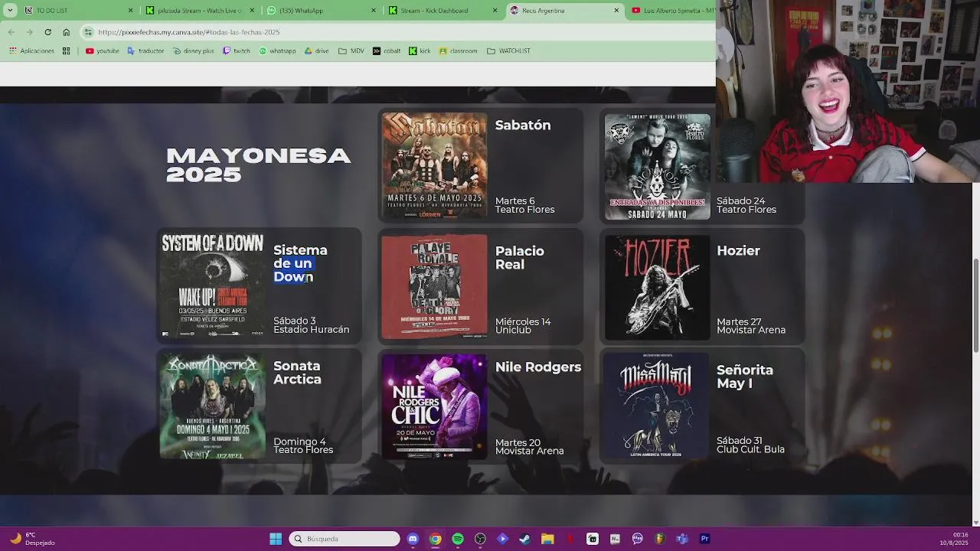Viewport: 980px width, 551px height.
Task: Click the Nile Rodgers event title
Action: click(x=538, y=367)
